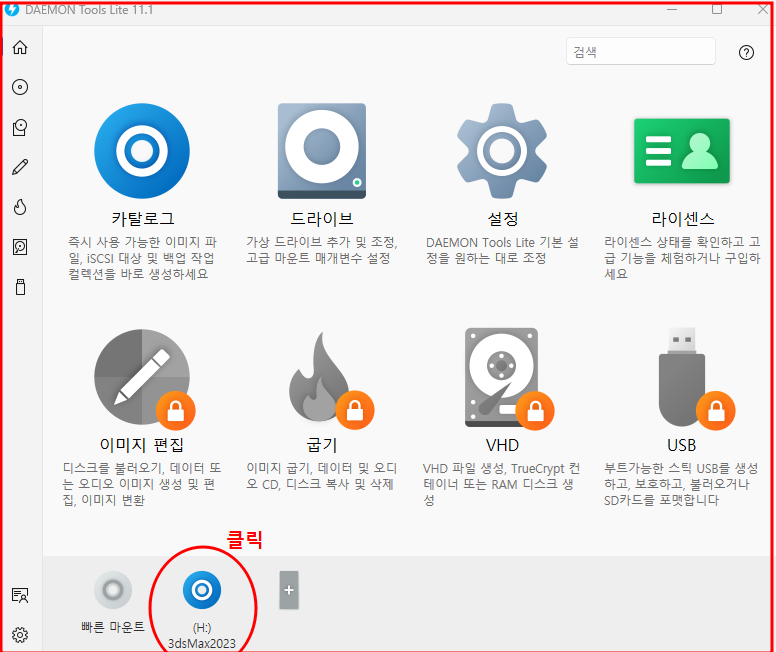Click the 카탈로그 title text
The image size is (776, 652).
click(143, 218)
